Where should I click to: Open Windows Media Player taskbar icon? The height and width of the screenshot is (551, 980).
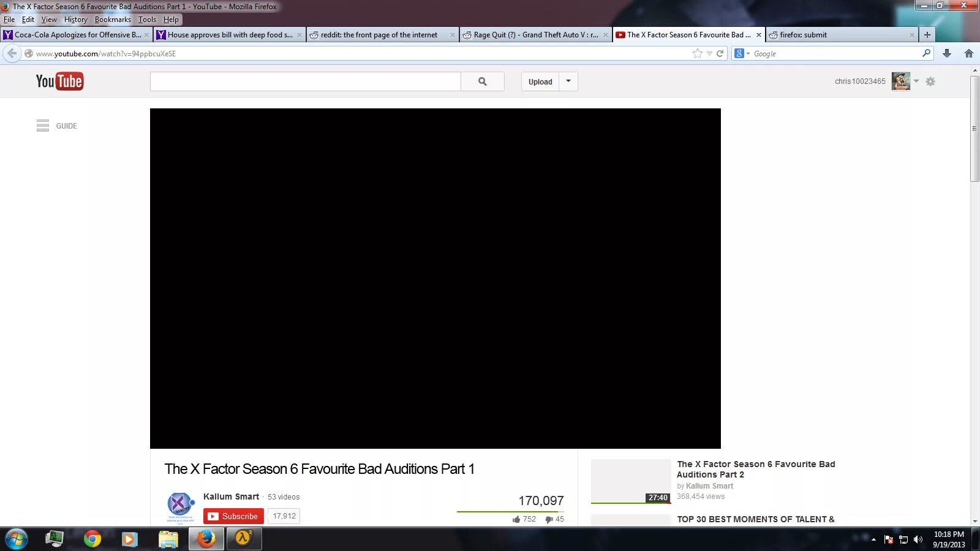coord(129,539)
